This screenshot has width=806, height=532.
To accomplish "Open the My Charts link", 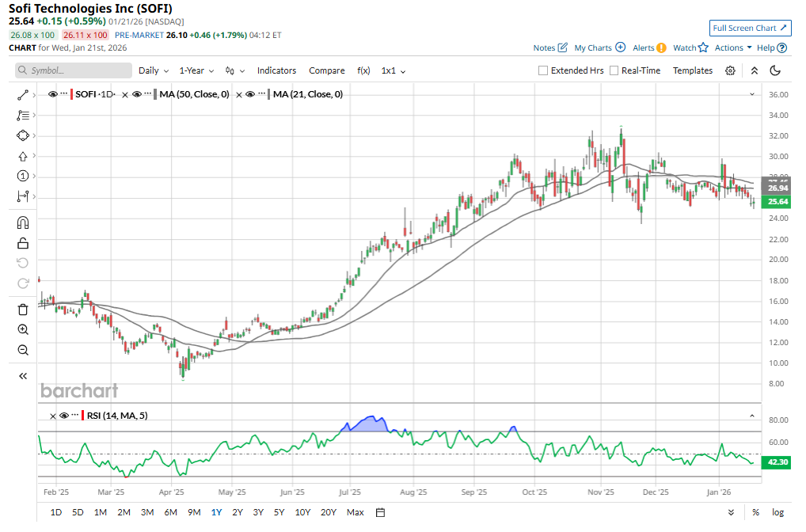I will click(599, 47).
